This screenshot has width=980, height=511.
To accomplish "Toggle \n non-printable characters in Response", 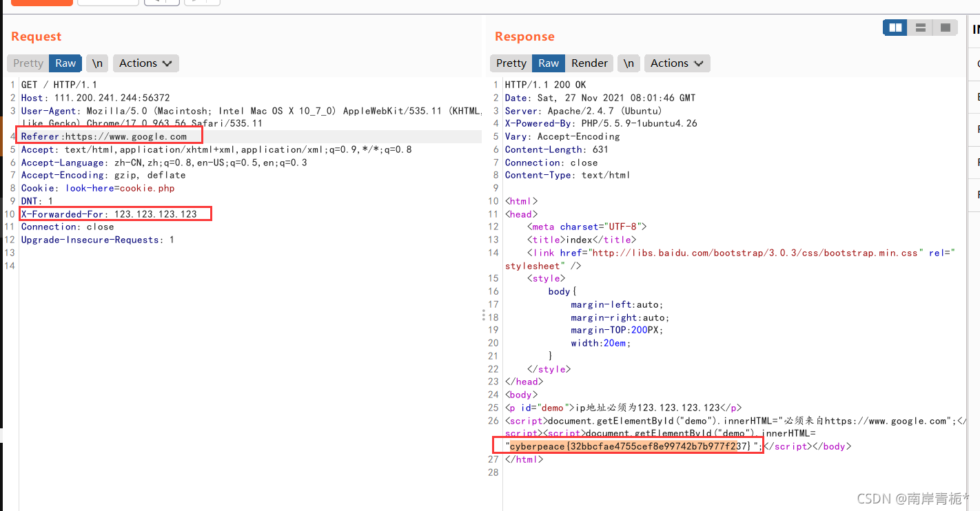I will coord(629,63).
